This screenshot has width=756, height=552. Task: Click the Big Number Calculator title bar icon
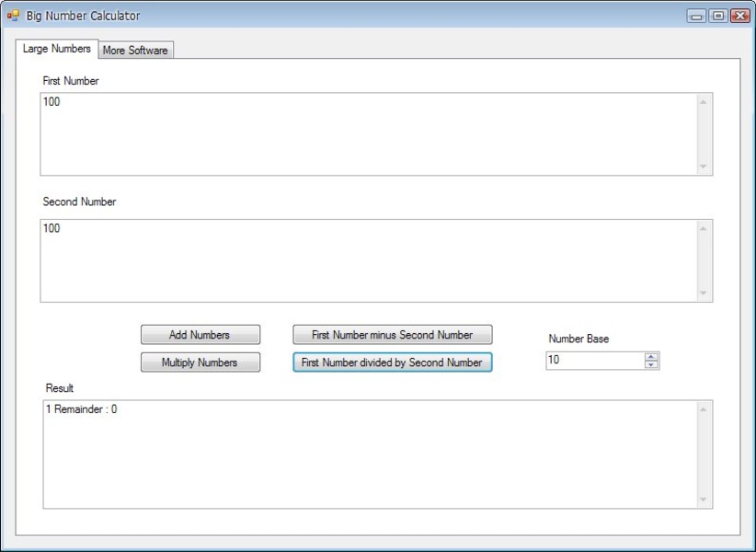point(13,16)
